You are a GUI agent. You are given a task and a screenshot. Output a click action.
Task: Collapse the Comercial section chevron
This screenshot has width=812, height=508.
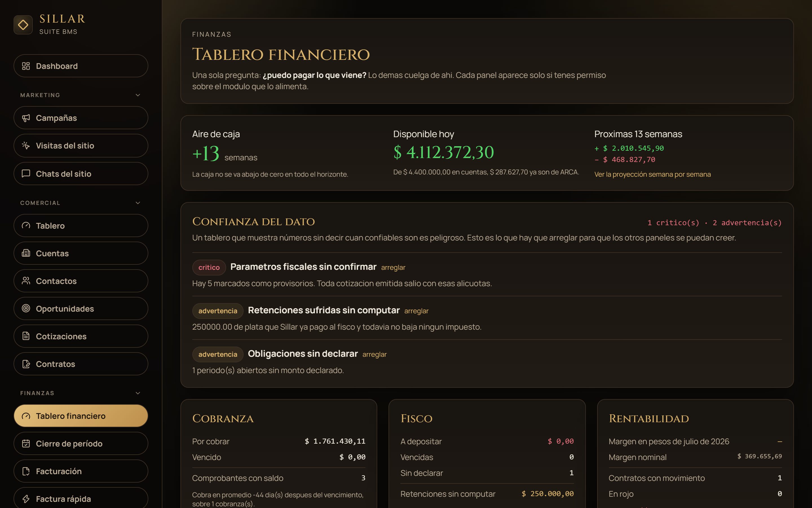pyautogui.click(x=138, y=203)
